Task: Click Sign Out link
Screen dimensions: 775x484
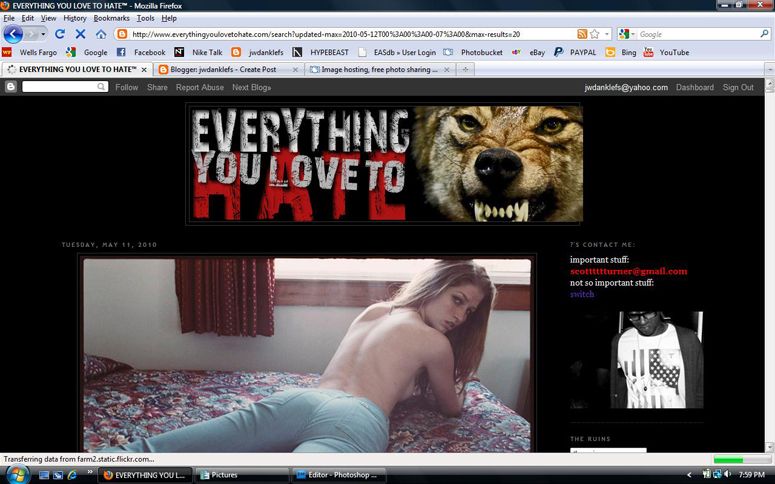Action: [738, 88]
